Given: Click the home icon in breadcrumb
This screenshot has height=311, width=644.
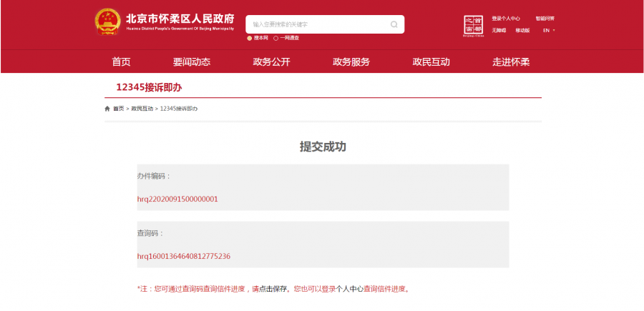Looking at the screenshot, I should coord(107,109).
